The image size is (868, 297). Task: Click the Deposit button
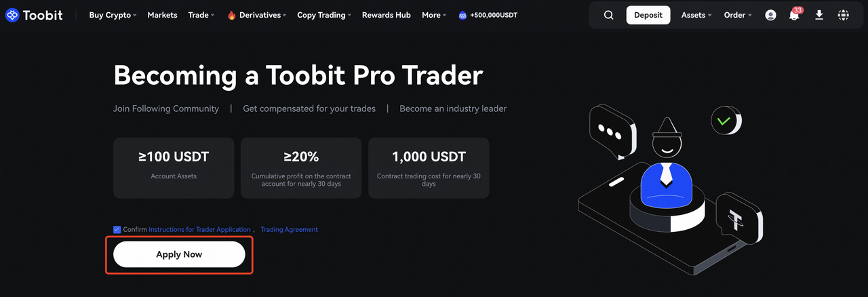(648, 15)
